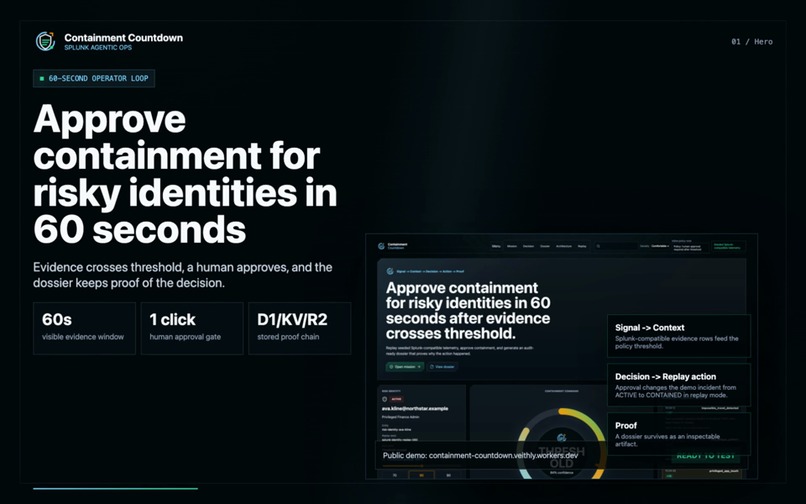Screen dimensions: 806x504
Task: Click the View dossier button
Action: (443, 367)
